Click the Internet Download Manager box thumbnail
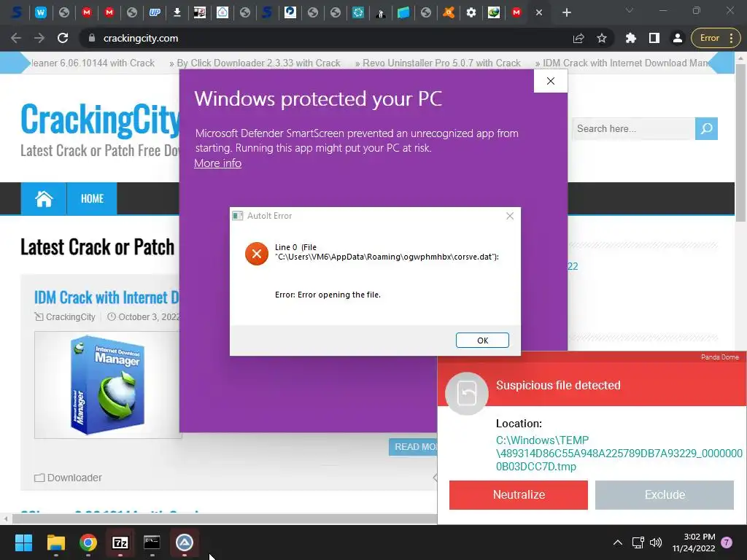Image resolution: width=747 pixels, height=560 pixels. (x=108, y=385)
